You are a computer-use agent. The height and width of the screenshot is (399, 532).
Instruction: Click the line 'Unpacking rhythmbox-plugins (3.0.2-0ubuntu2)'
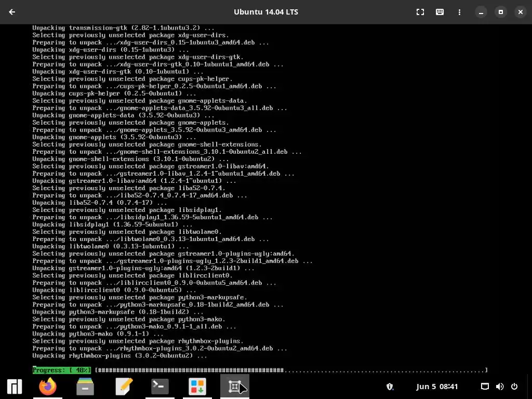(119, 355)
